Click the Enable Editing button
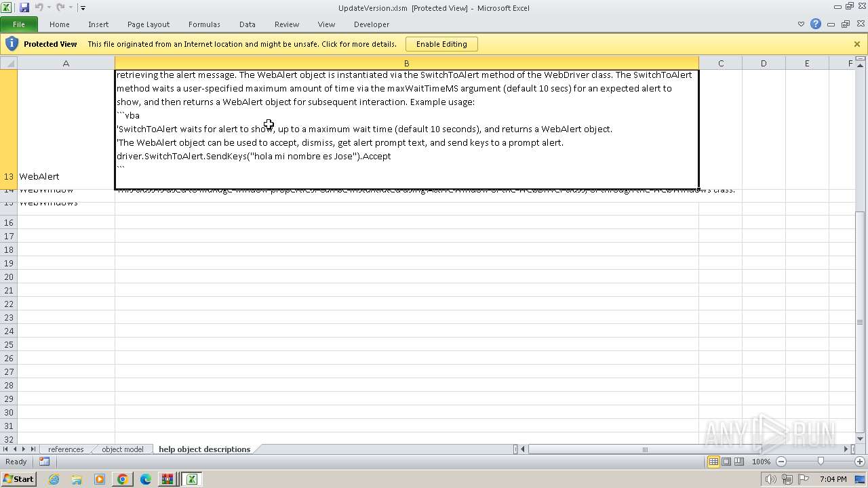Viewport: 868px width, 488px height. (441, 44)
